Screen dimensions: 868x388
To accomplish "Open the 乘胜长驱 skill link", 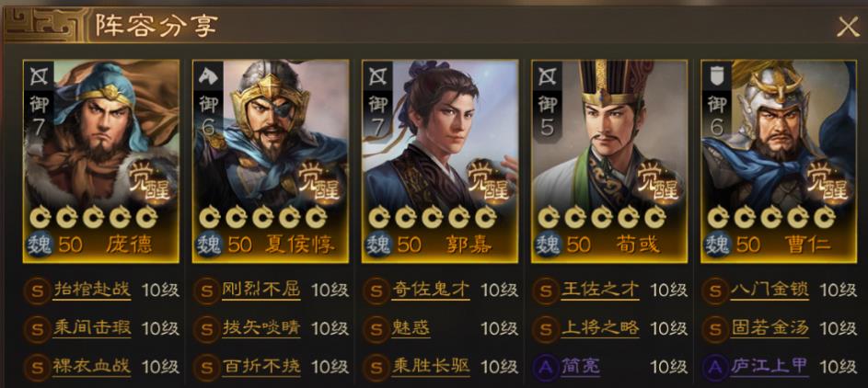I will [431, 367].
